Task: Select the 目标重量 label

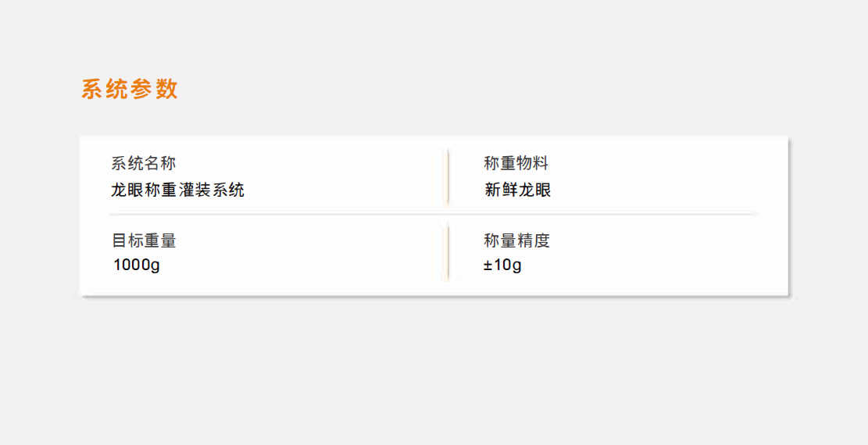Action: tap(144, 240)
